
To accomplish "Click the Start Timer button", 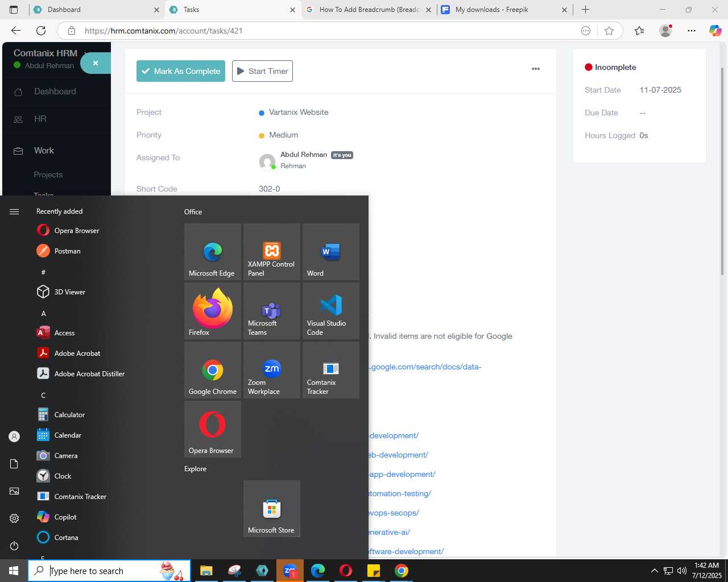I will tap(262, 71).
